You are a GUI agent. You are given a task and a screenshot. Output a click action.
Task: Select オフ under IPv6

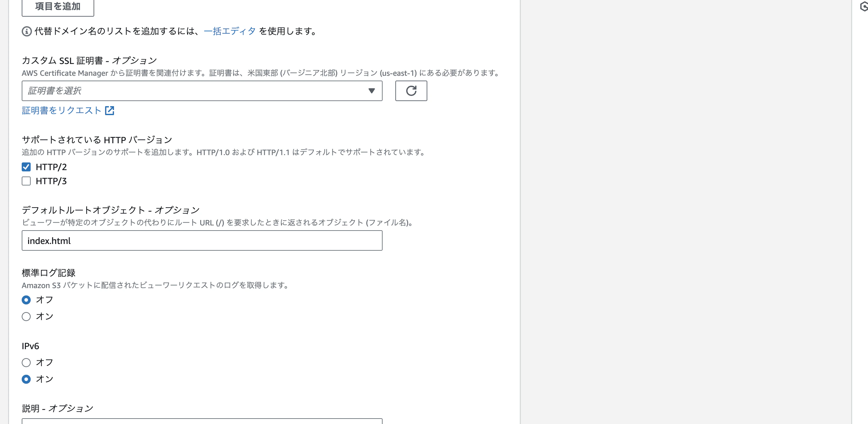pos(26,362)
